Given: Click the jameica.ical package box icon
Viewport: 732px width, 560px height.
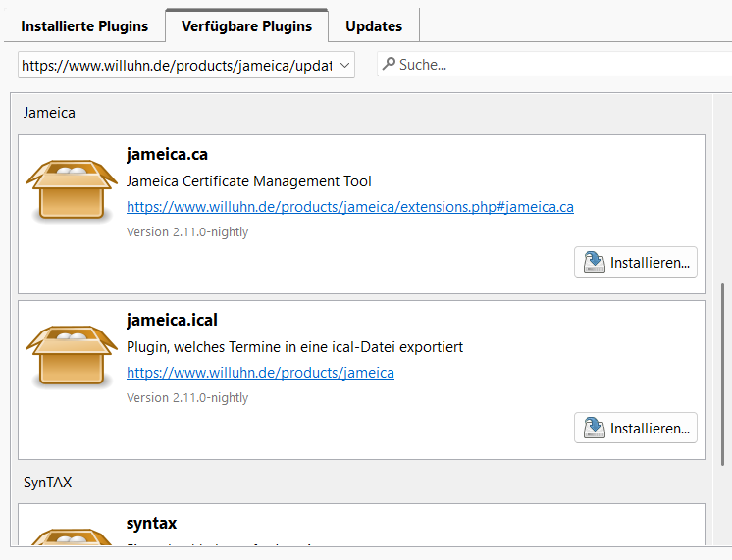Looking at the screenshot, I should [x=65, y=356].
